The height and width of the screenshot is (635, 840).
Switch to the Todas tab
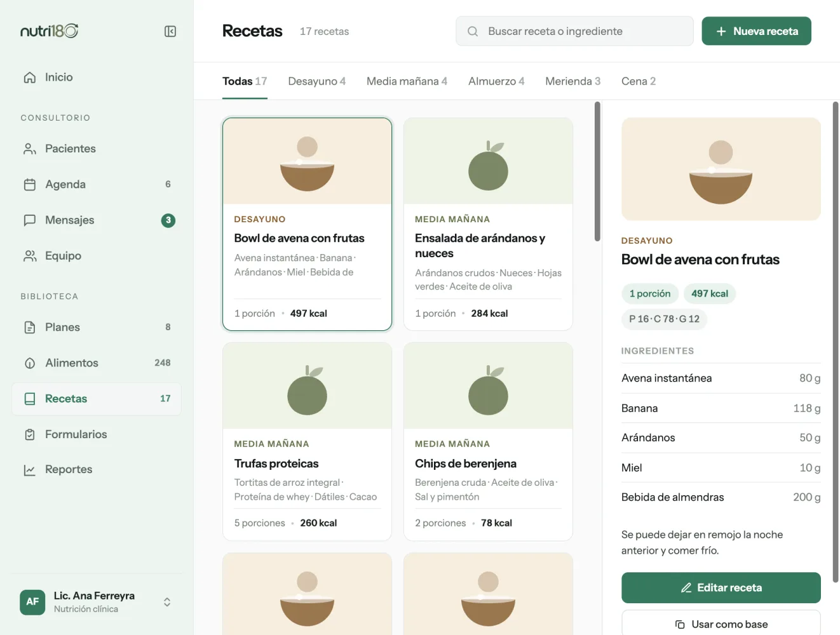point(245,81)
